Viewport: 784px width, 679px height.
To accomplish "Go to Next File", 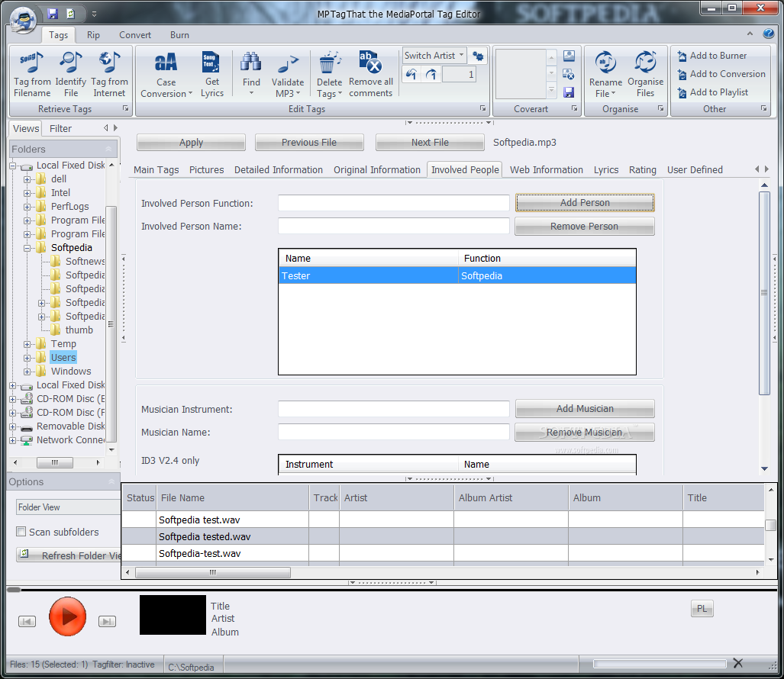I will [x=430, y=143].
